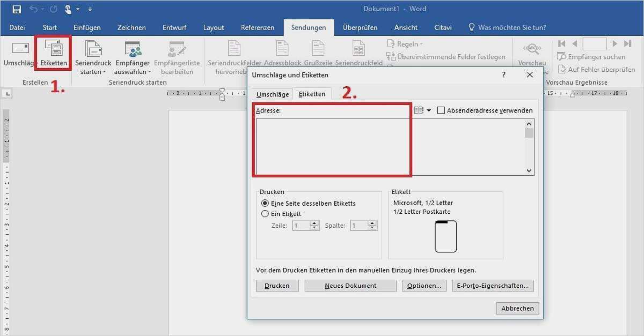Click the dialog help question mark
Image resolution: width=644 pixels, height=336 pixels.
(x=503, y=75)
